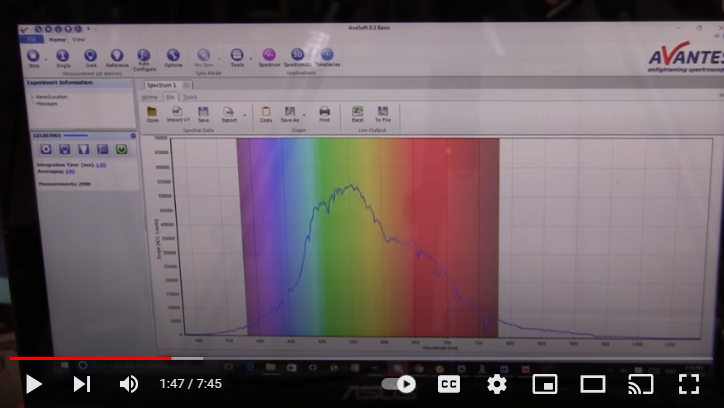Open the Tools dropdown arrow in ribbon
Screen dimensions: 724x408
click(251, 59)
